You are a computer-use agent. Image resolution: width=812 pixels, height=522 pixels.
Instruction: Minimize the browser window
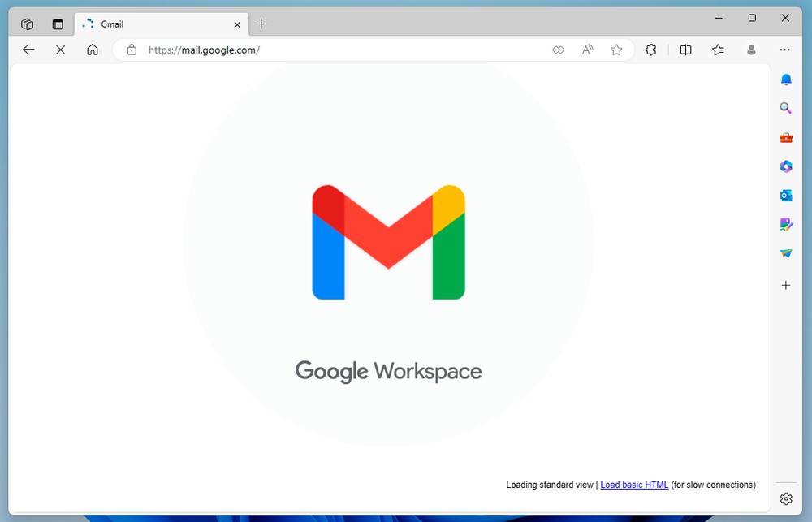tap(719, 18)
